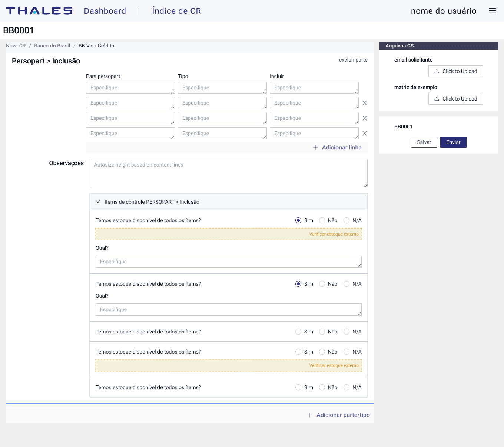Image resolution: width=504 pixels, height=447 pixels.
Task: Focus first Qual? Especifique field
Action: [229, 262]
